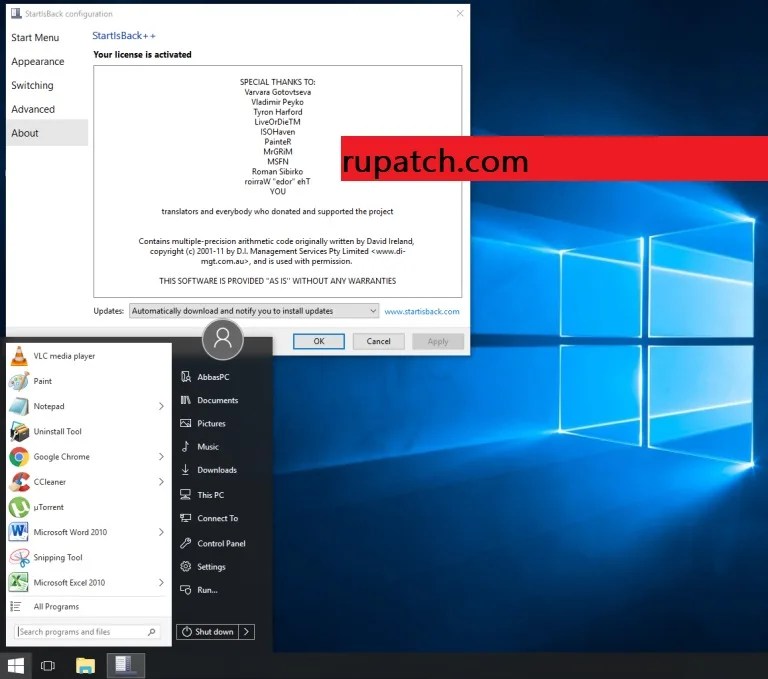Select the About section
This screenshot has height=679, width=768.
click(x=48, y=133)
